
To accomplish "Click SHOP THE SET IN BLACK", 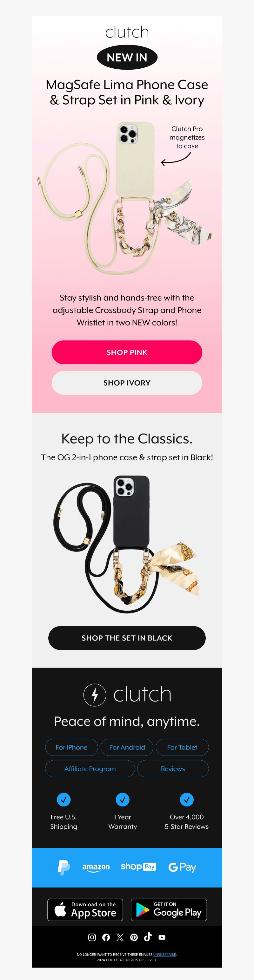I will click(127, 638).
